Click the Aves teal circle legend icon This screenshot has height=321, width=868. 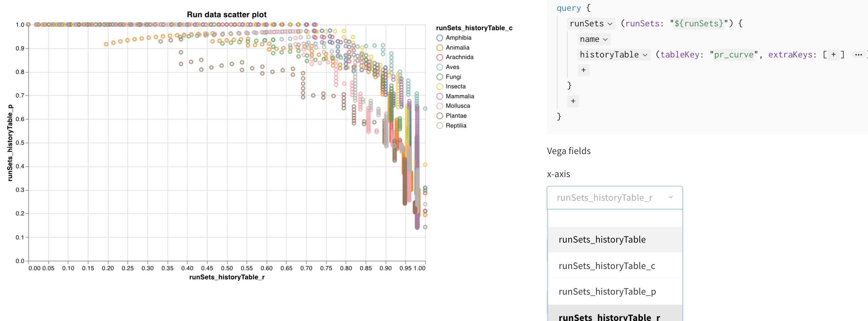pos(440,67)
